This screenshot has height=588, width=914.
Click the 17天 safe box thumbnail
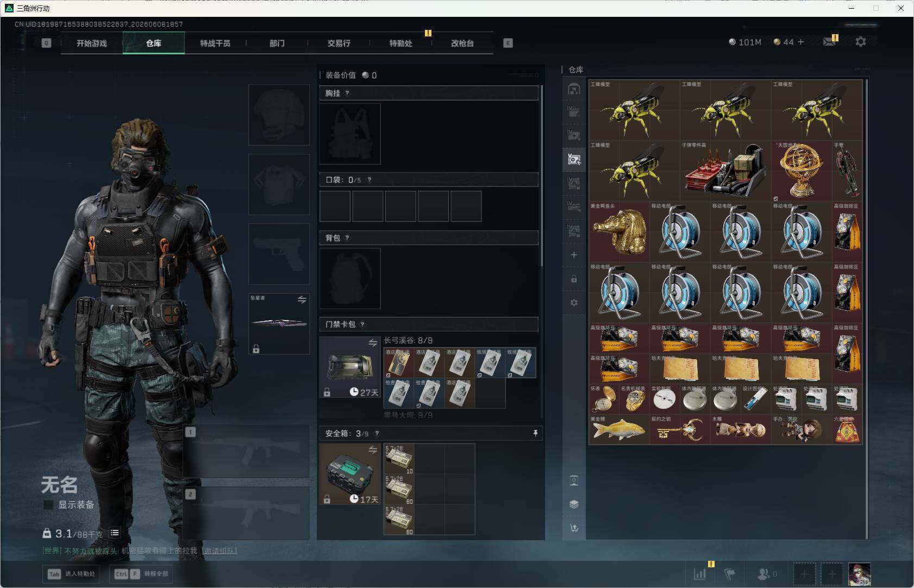(x=350, y=474)
